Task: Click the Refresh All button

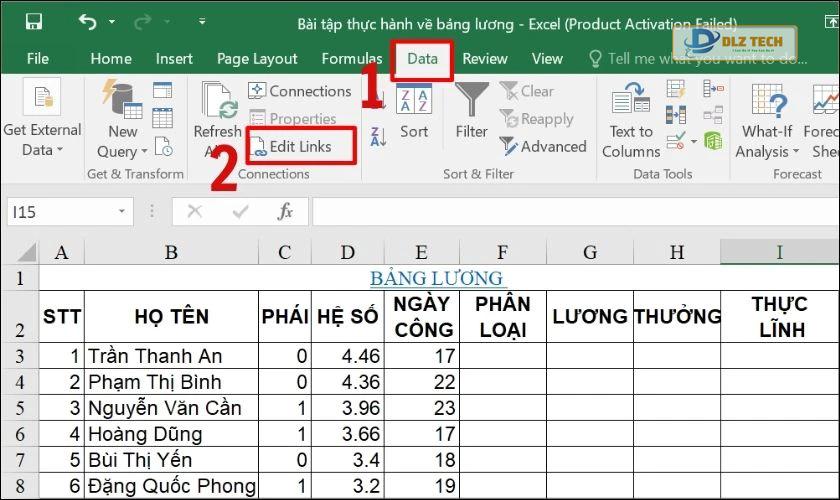Action: [x=218, y=121]
